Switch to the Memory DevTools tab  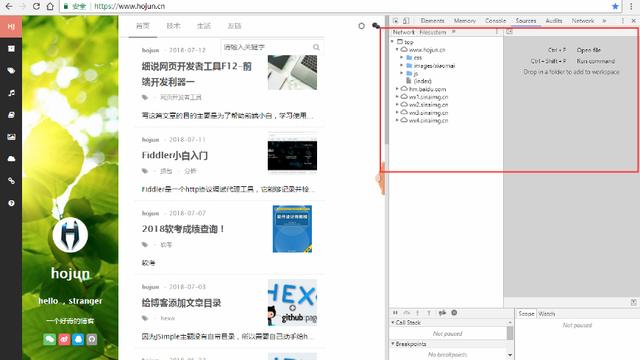click(464, 20)
